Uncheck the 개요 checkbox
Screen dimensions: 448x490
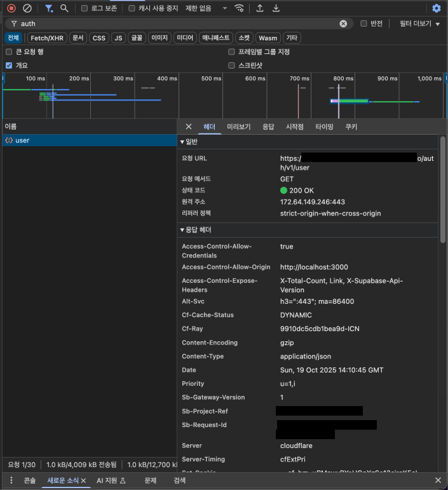click(9, 65)
